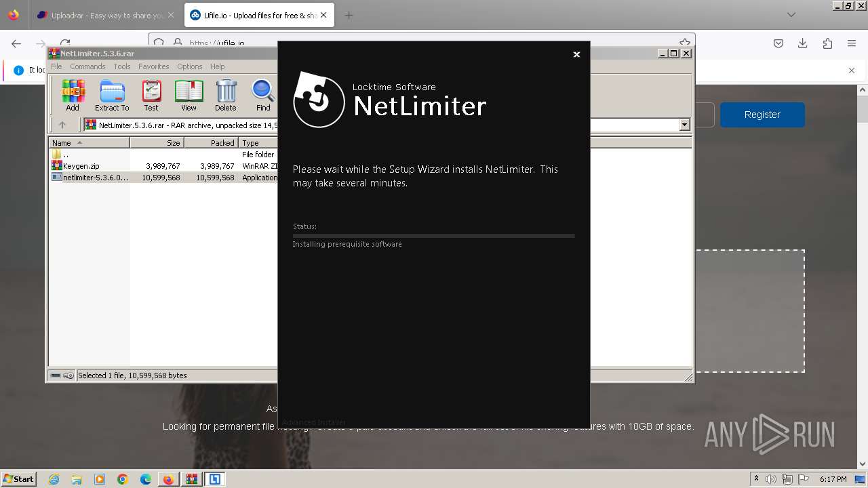Click the Find magnifier icon

pos(263,95)
